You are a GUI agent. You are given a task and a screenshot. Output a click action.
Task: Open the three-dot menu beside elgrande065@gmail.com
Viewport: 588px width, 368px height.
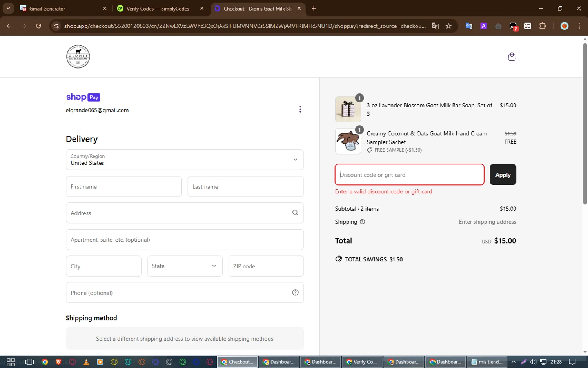(300, 109)
